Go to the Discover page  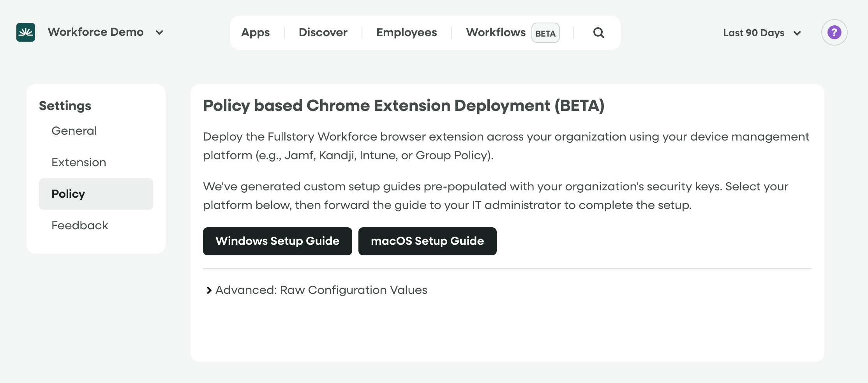coord(323,33)
